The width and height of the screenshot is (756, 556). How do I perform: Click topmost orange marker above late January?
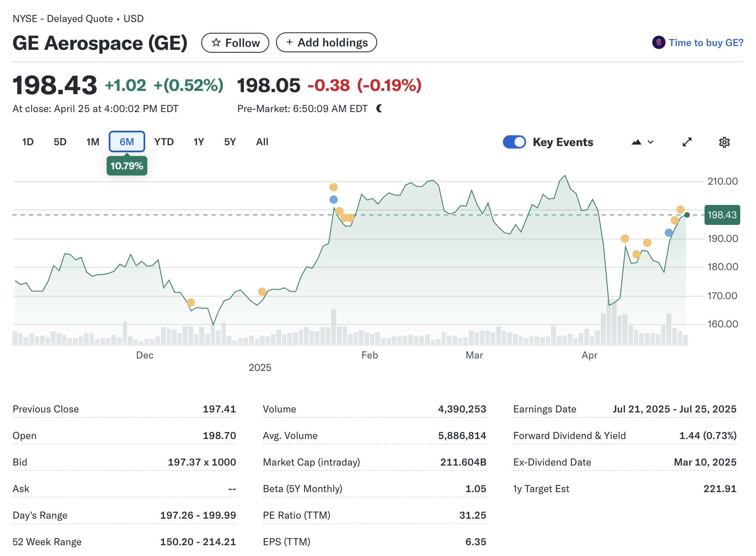(x=334, y=187)
